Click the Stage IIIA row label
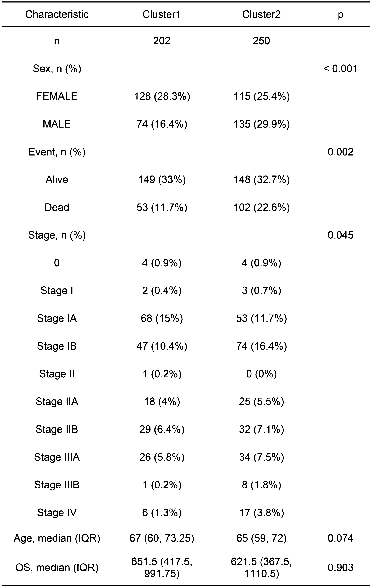 coord(57,457)
